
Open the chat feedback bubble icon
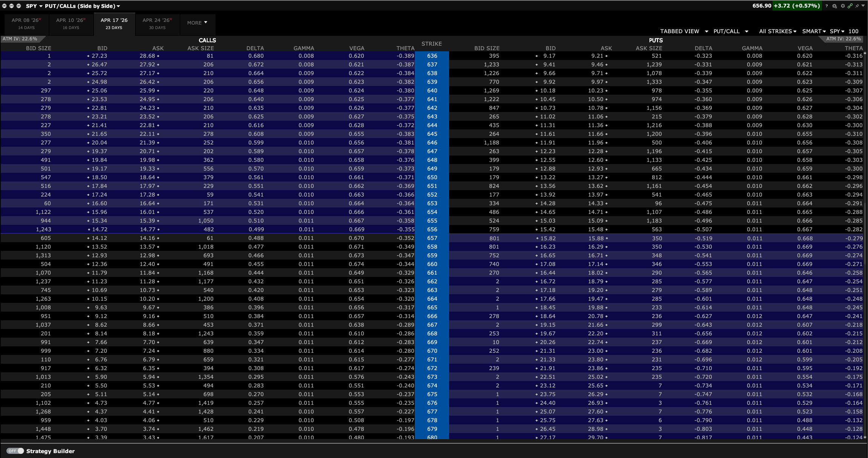point(834,6)
